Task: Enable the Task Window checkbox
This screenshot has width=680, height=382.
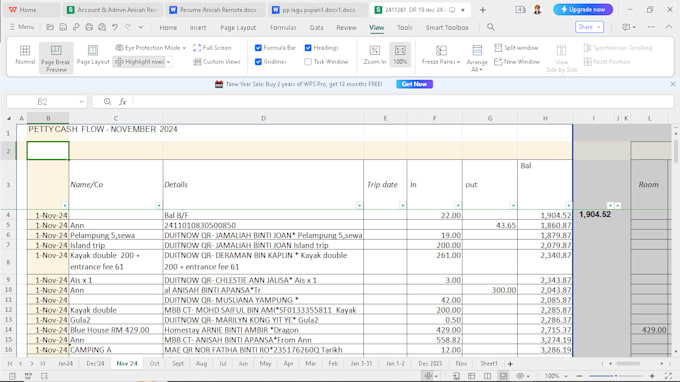Action: pyautogui.click(x=308, y=62)
